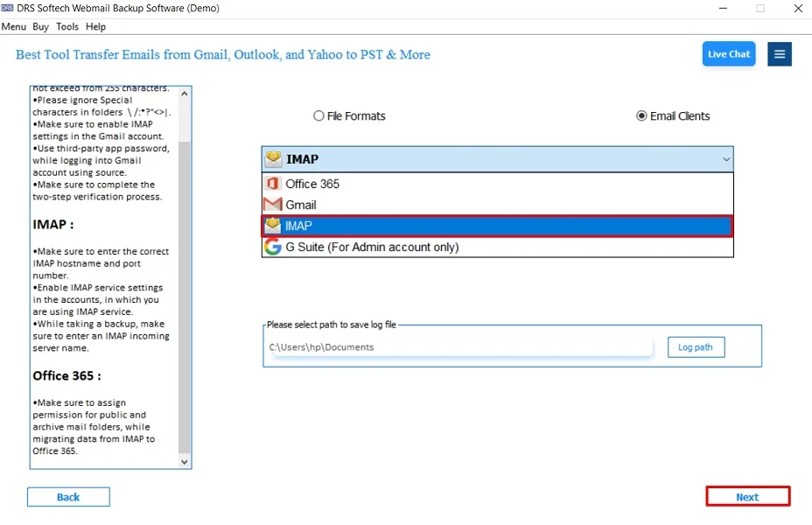Click the IMAP icon in the collapsed dropdown header
The width and height of the screenshot is (812, 525).
(x=272, y=158)
